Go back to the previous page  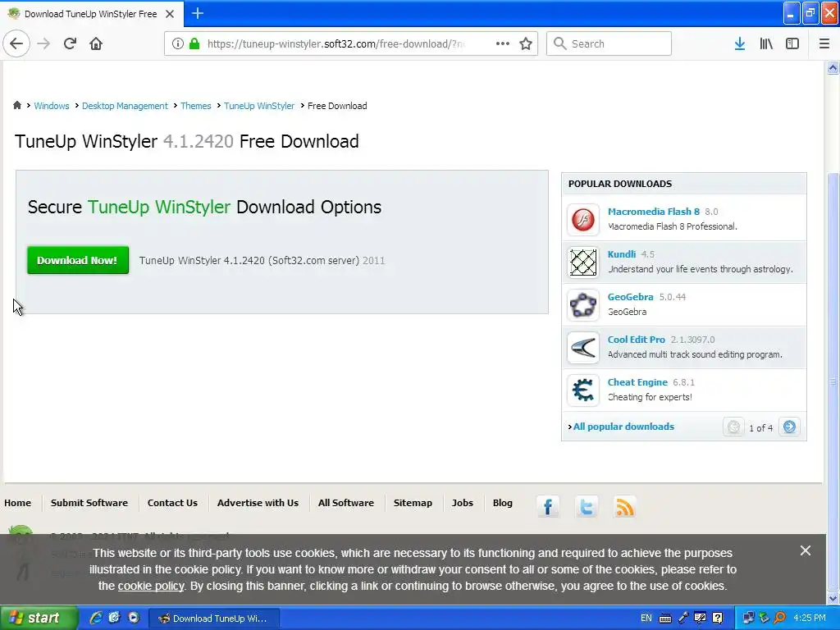16,43
